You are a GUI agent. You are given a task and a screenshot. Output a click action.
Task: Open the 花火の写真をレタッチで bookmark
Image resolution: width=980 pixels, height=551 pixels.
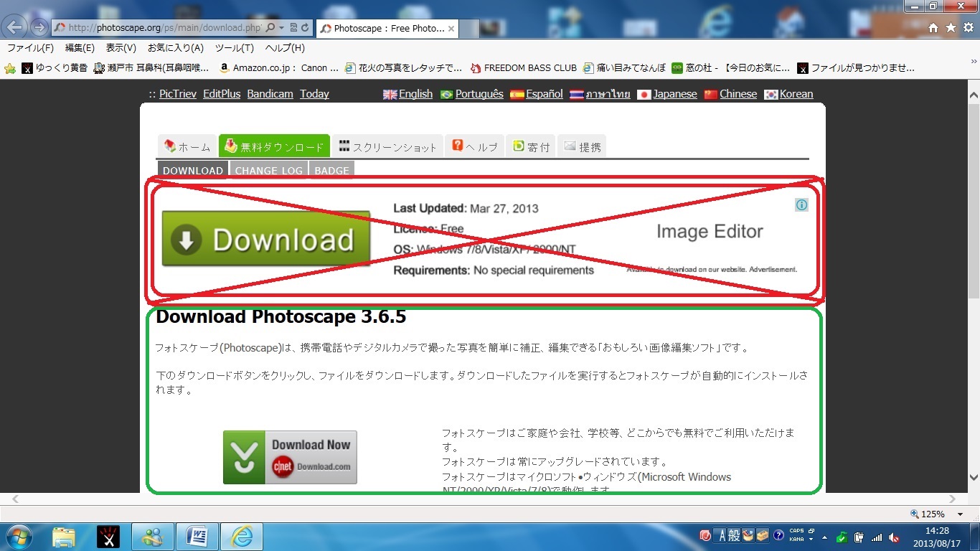click(404, 68)
